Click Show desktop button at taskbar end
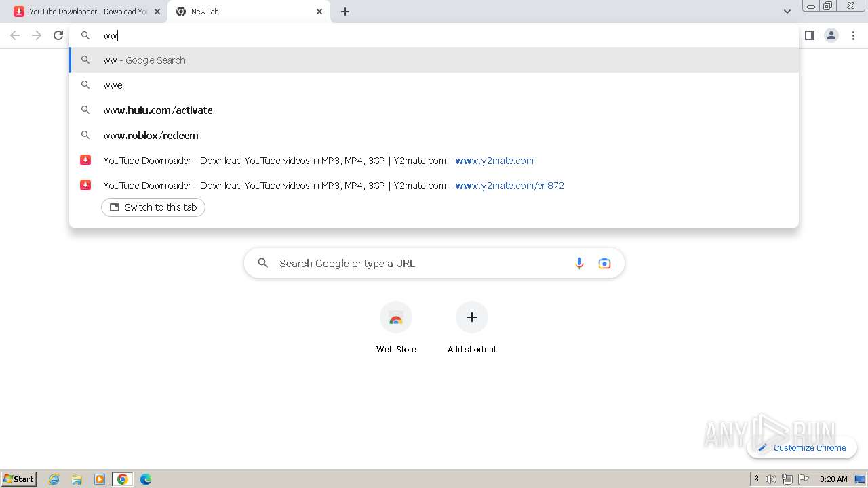The image size is (868, 488). pyautogui.click(x=861, y=479)
